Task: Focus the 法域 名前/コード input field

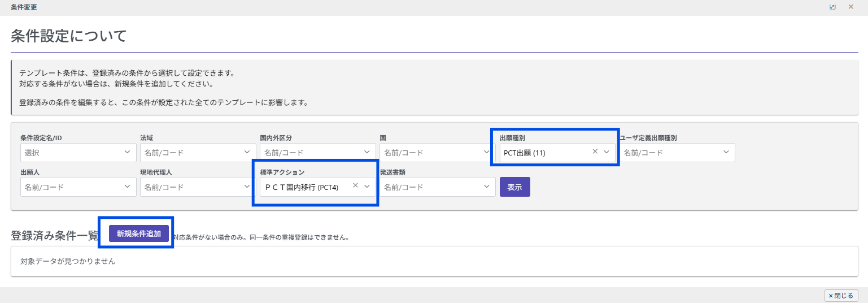Action: tap(189, 153)
